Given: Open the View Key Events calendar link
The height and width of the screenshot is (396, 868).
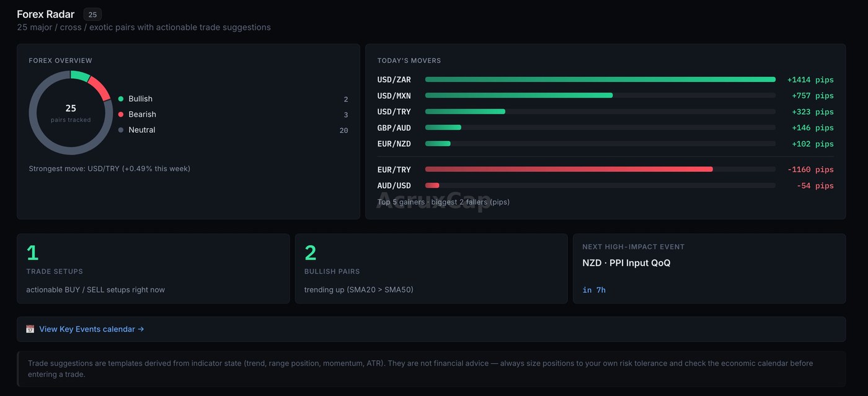Looking at the screenshot, I should 92,329.
